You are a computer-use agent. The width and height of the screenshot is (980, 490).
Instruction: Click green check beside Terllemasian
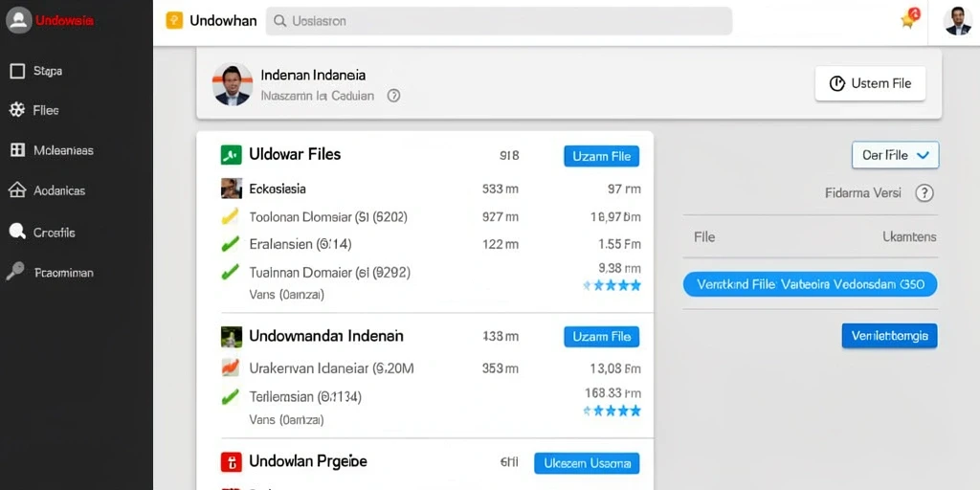click(230, 395)
